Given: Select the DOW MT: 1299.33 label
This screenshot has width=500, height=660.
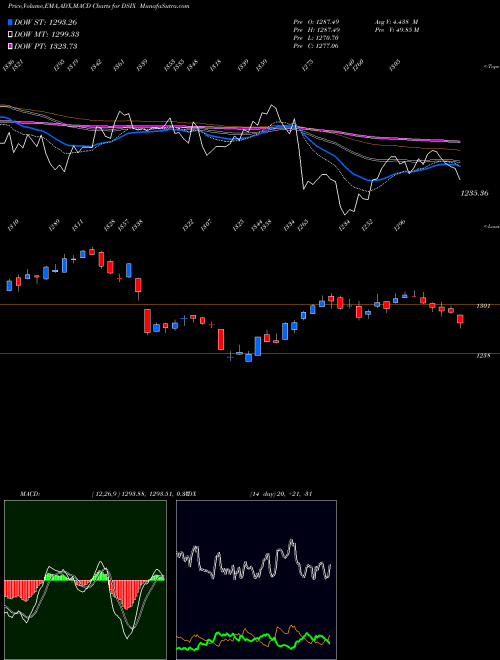Looking at the screenshot, I should tap(47, 34).
